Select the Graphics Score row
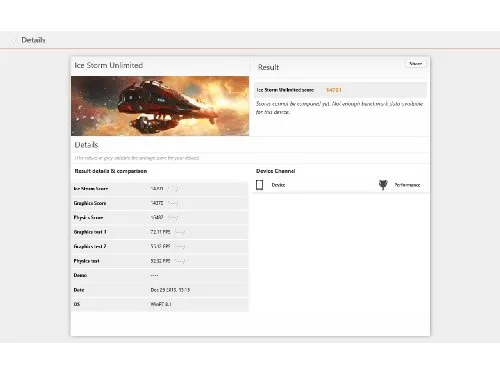 point(160,203)
